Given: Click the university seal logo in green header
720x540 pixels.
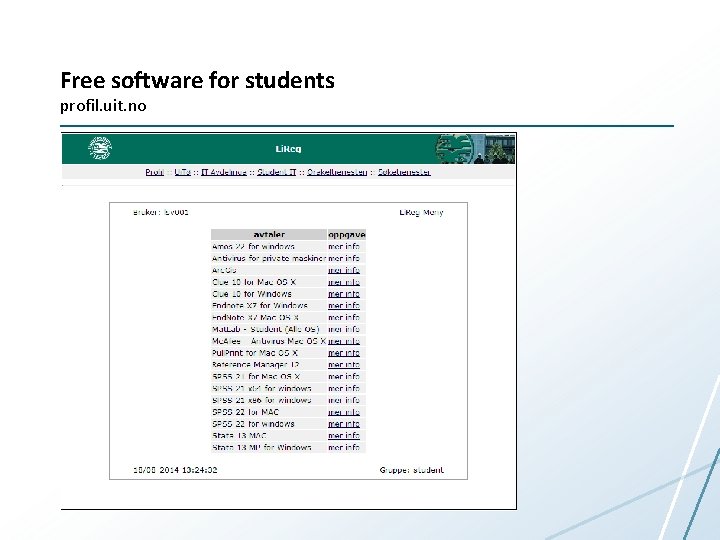Looking at the screenshot, I should [x=100, y=148].
